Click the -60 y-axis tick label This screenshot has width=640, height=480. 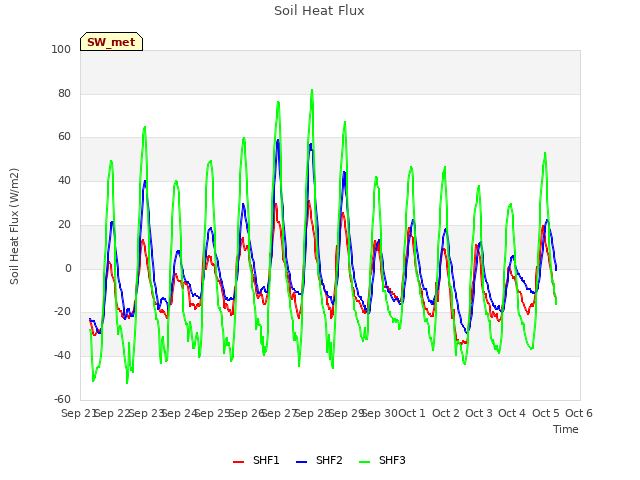tap(62, 399)
